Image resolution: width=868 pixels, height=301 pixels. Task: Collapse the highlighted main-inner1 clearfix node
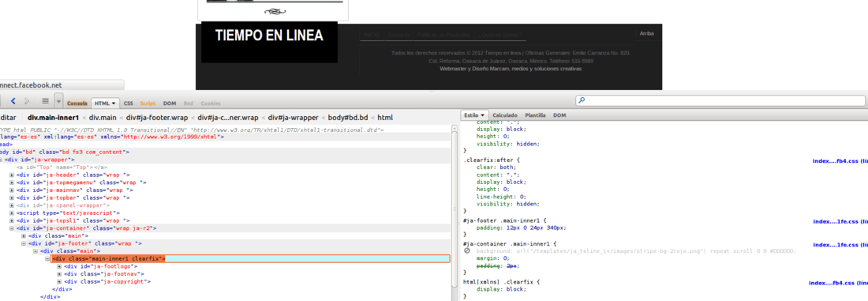click(x=47, y=259)
